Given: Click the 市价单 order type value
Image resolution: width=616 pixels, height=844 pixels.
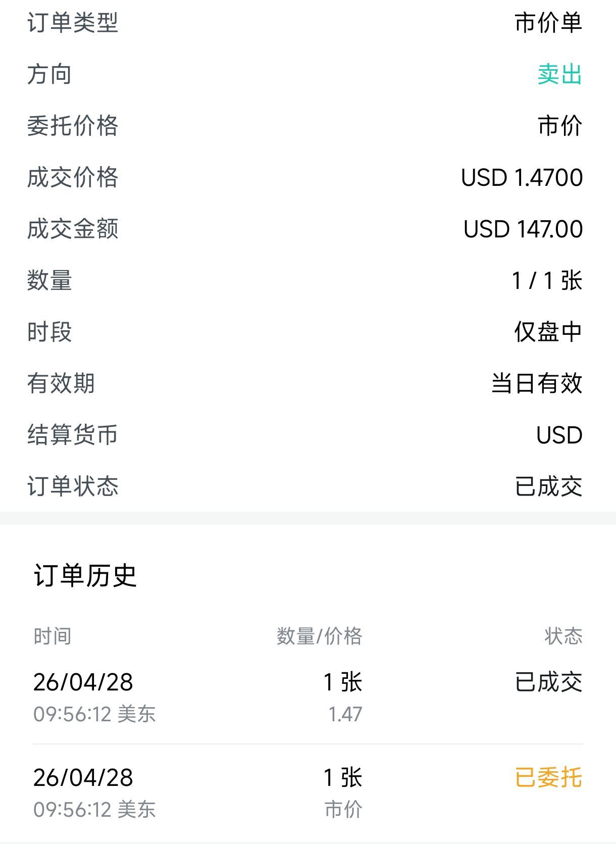Looking at the screenshot, I should coord(548,23).
